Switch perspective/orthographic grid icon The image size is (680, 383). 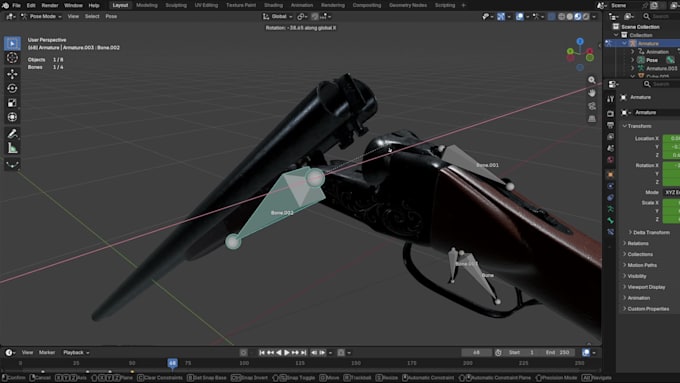point(592,119)
